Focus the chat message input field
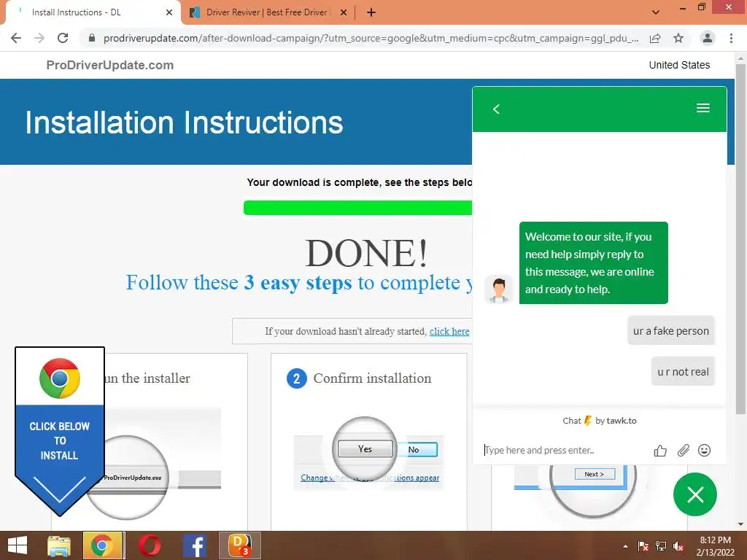 (565, 450)
